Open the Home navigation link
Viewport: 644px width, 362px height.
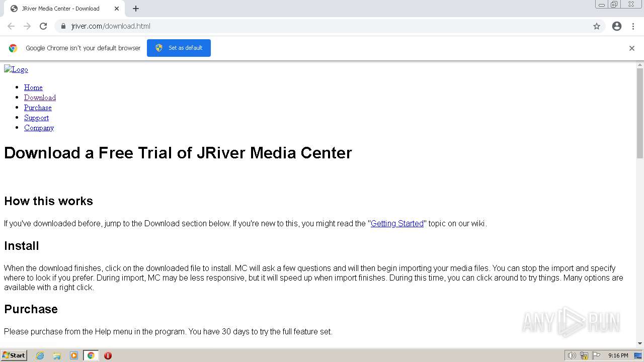[x=33, y=87]
